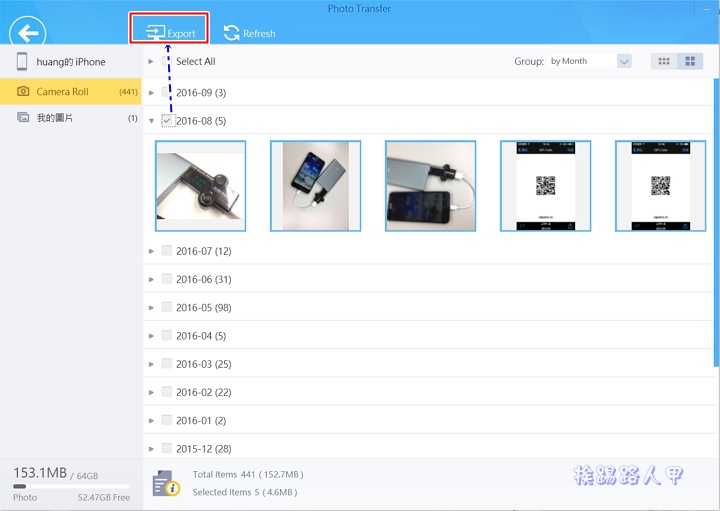Switch to large grid view icon
The width and height of the screenshot is (720, 511).
(x=690, y=62)
